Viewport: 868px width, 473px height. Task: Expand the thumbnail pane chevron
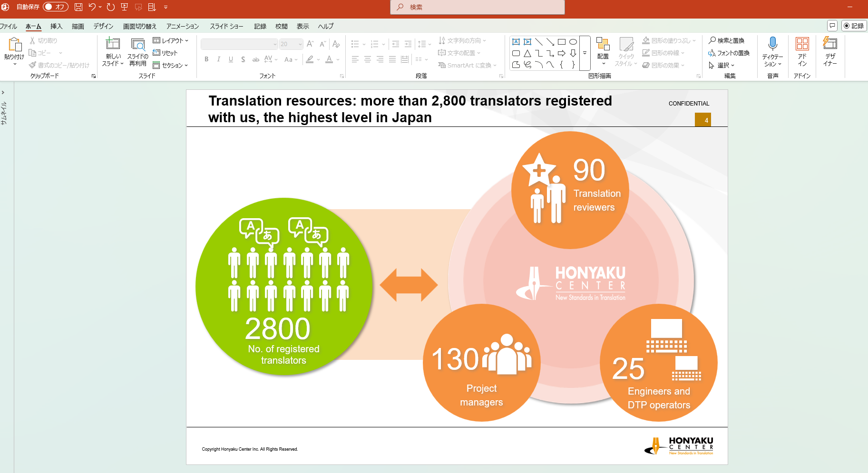coord(3,92)
